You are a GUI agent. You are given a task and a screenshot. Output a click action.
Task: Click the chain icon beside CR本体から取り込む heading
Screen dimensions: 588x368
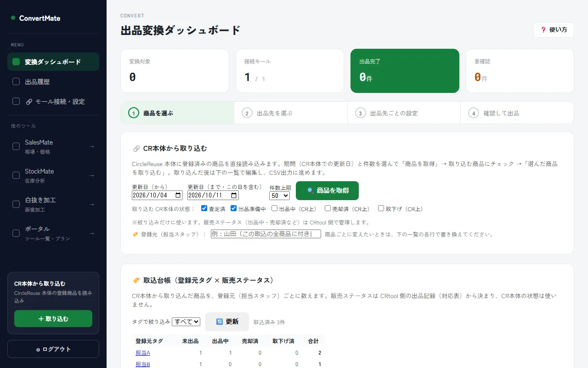[136, 149]
